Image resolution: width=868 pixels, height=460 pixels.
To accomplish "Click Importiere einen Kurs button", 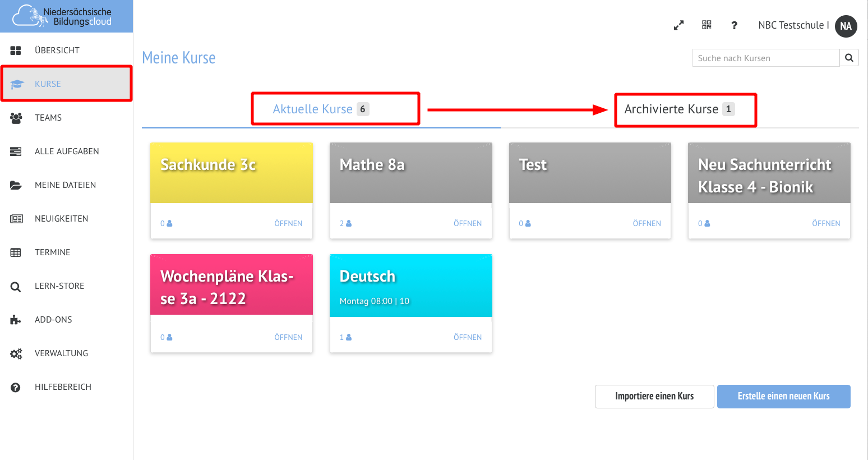I will click(x=654, y=396).
